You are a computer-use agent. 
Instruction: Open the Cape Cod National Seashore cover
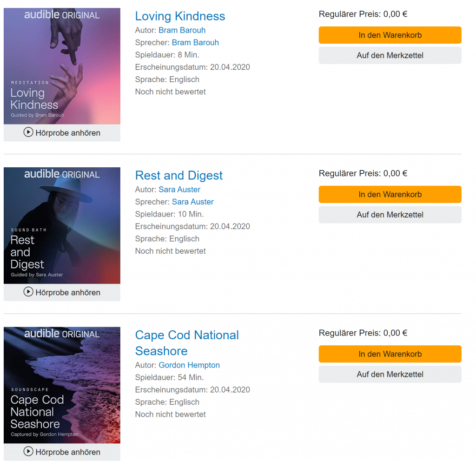coord(62,385)
